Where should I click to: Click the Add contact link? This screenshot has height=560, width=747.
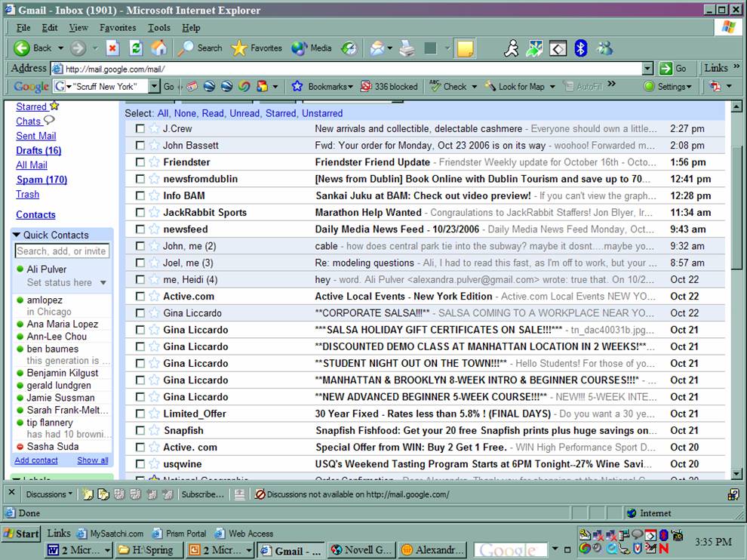(x=36, y=460)
